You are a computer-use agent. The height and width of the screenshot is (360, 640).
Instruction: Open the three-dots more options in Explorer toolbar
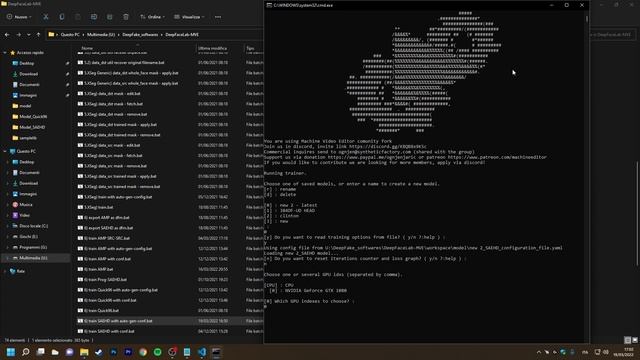pyautogui.click(x=218, y=17)
